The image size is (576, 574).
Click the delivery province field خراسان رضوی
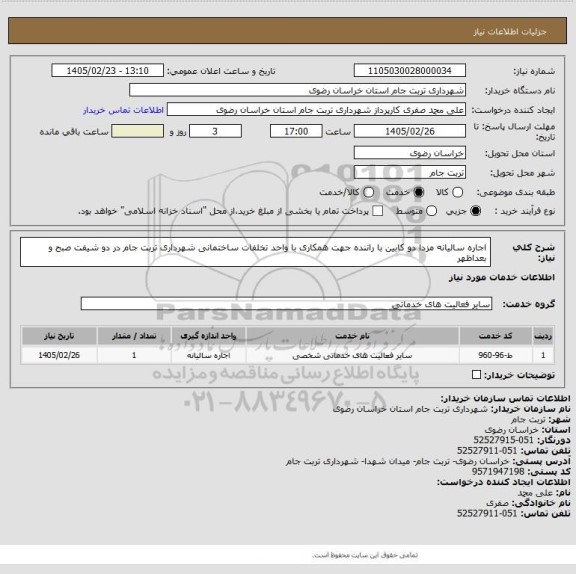410,153
